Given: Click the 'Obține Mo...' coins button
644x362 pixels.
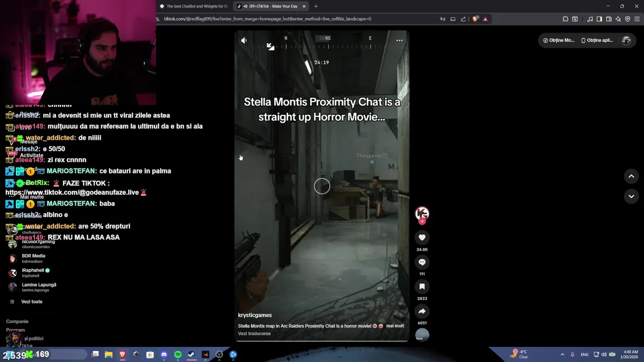Looking at the screenshot, I should (558, 40).
